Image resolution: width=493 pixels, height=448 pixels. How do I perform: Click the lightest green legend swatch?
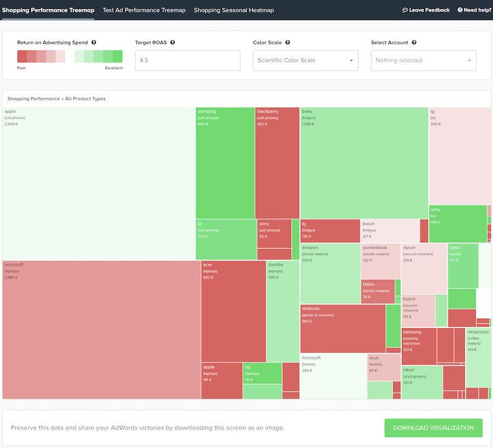click(79, 57)
